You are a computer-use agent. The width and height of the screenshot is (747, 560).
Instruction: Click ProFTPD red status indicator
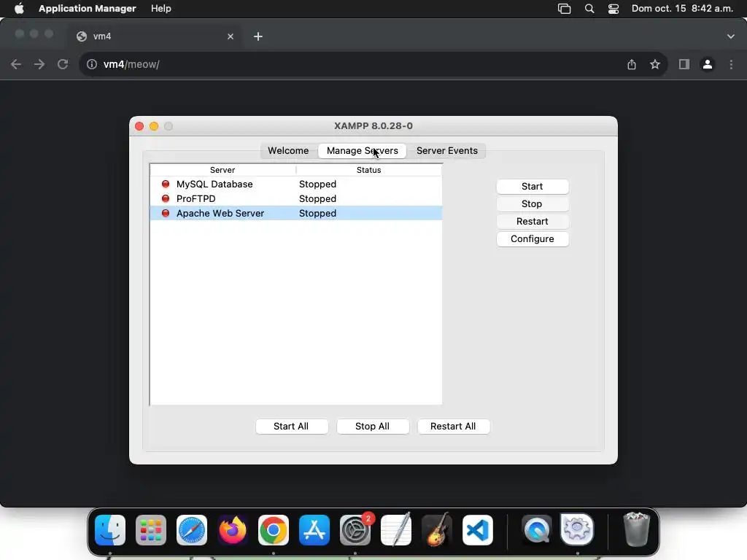tap(166, 198)
